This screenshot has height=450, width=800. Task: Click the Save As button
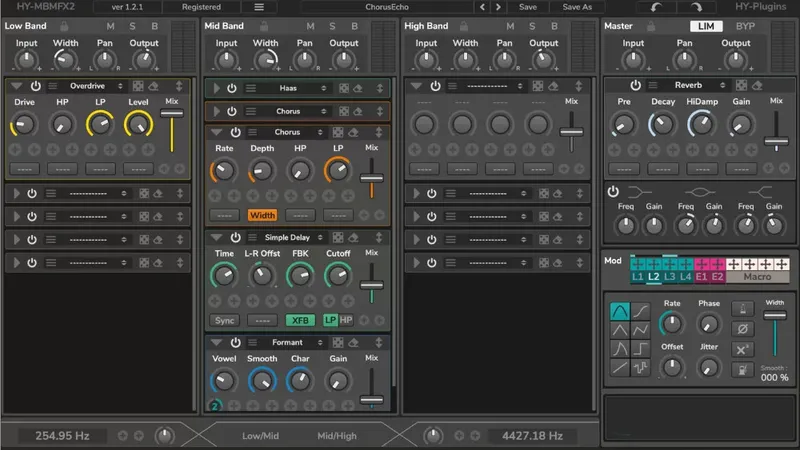(x=577, y=7)
